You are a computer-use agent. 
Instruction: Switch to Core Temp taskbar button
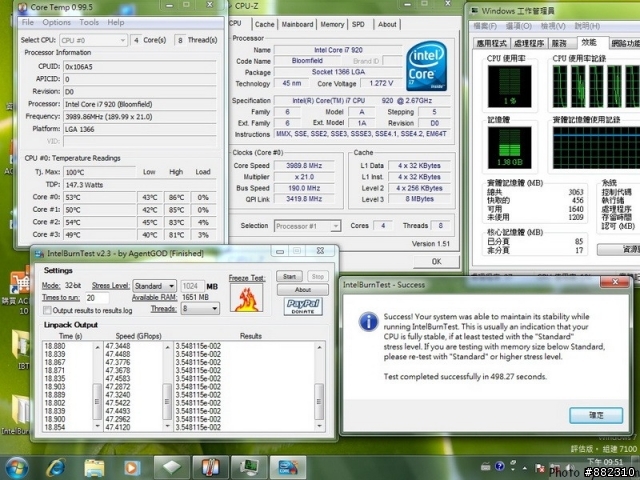(210, 467)
